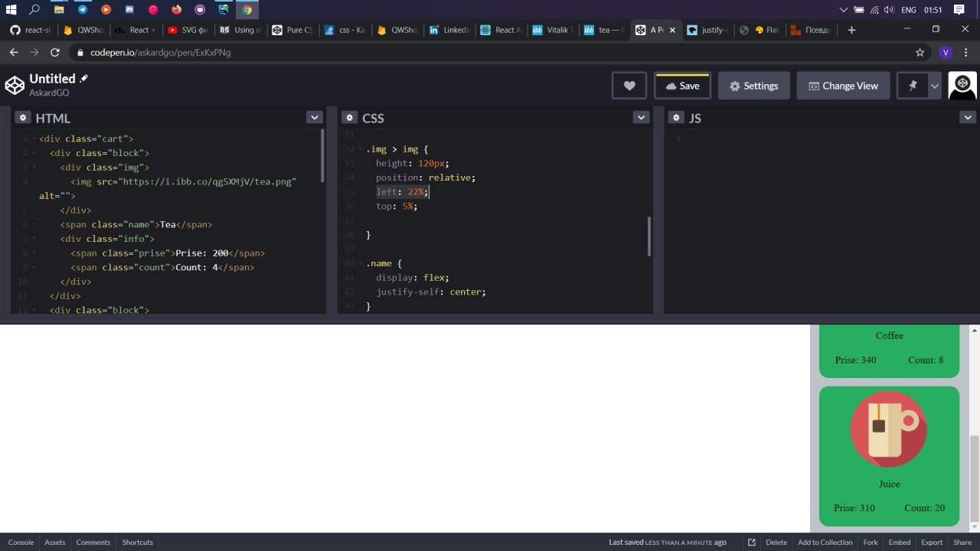Image resolution: width=980 pixels, height=551 pixels.
Task: Open HTML editor settings gear
Action: tap(23, 118)
